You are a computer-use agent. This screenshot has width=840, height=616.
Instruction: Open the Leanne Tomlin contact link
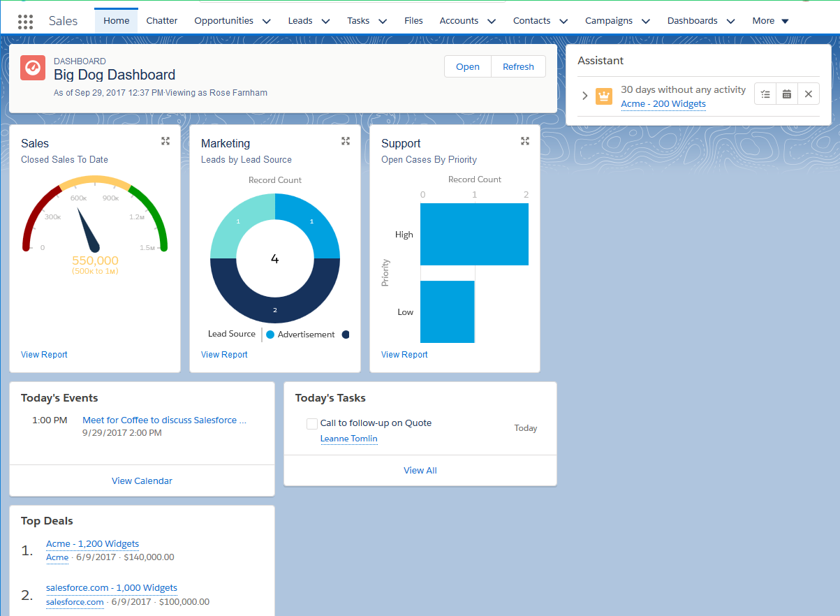pyautogui.click(x=348, y=439)
